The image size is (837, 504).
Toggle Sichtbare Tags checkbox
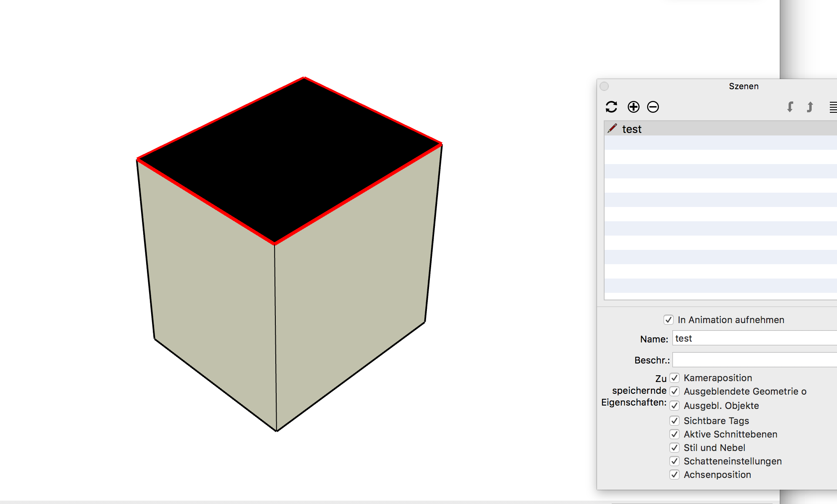[x=674, y=421]
